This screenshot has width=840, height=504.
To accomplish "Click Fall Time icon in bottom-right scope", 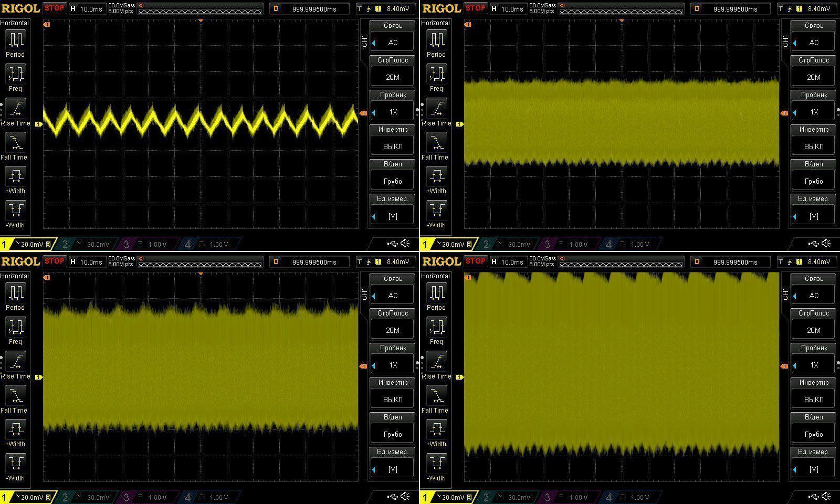I will click(x=436, y=395).
